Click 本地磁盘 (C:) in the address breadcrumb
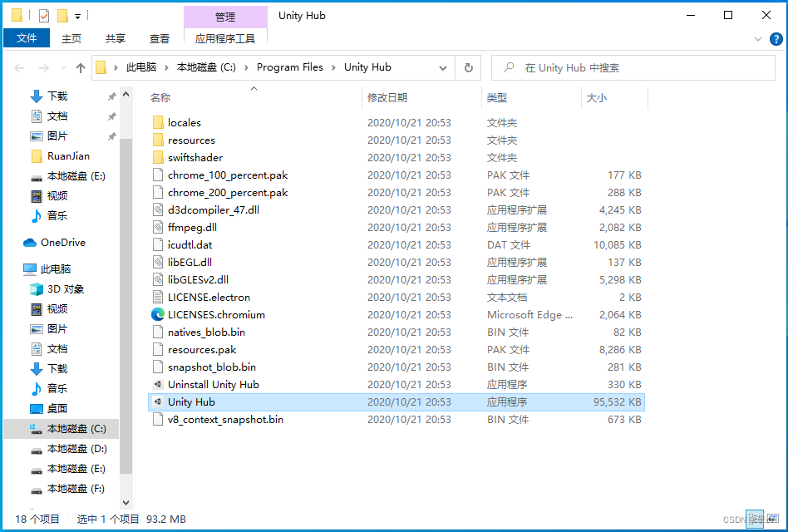Image resolution: width=788 pixels, height=532 pixels. pos(206,67)
